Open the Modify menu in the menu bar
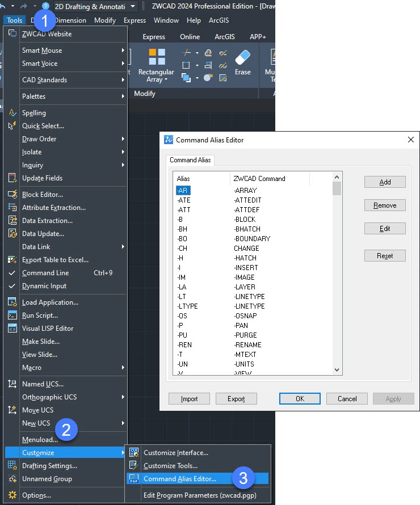 [104, 20]
